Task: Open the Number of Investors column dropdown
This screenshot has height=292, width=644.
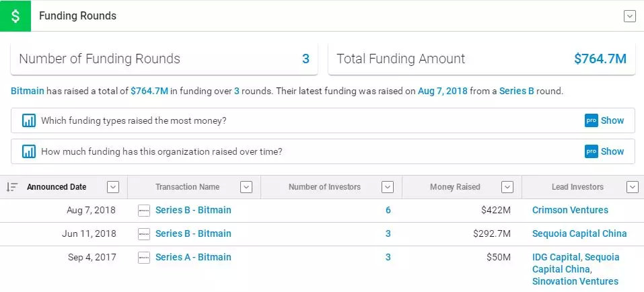Action: point(388,187)
